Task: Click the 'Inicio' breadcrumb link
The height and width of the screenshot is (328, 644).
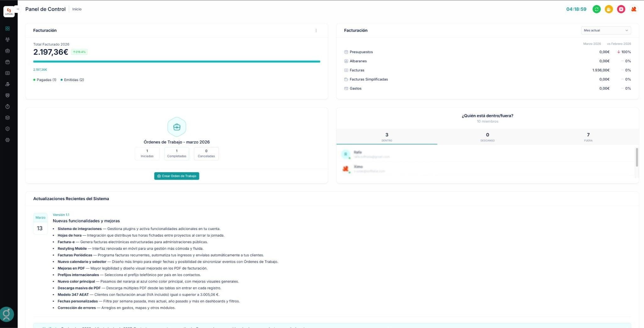Action: (x=77, y=9)
